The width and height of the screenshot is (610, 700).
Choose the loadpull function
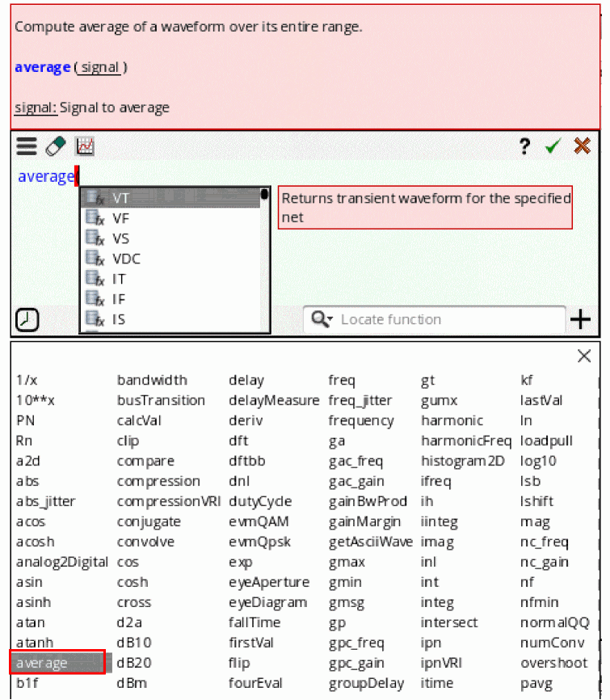tap(546, 441)
